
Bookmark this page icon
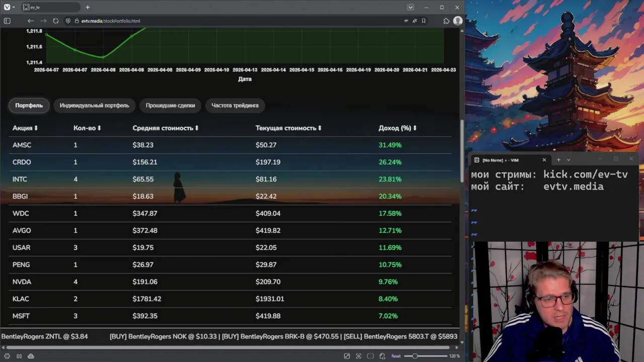click(x=424, y=21)
